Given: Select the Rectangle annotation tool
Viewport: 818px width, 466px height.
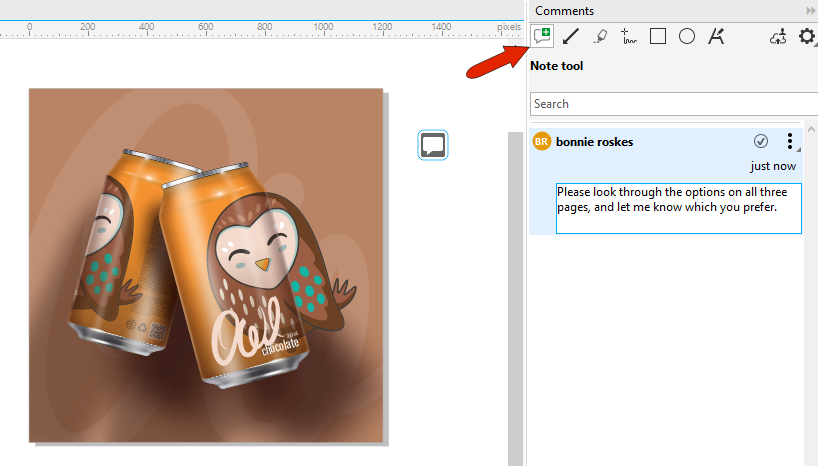Looking at the screenshot, I should point(658,37).
